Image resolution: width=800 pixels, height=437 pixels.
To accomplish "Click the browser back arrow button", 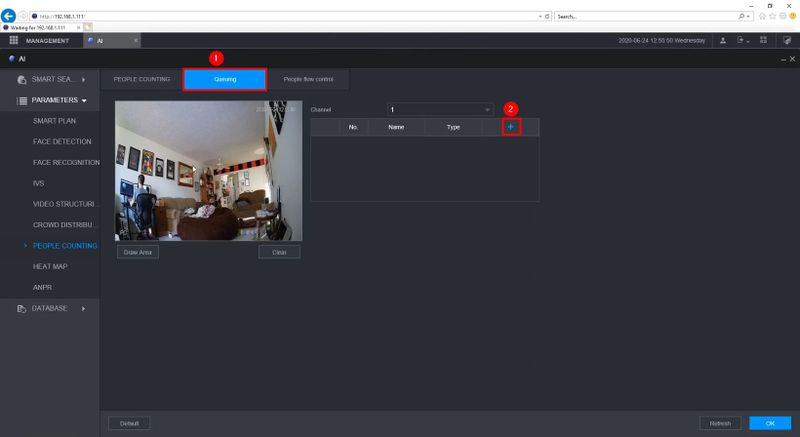I will pyautogui.click(x=8, y=16).
